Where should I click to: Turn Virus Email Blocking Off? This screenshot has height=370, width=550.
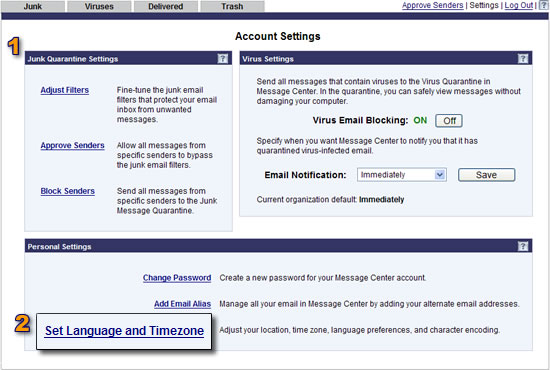[449, 121]
